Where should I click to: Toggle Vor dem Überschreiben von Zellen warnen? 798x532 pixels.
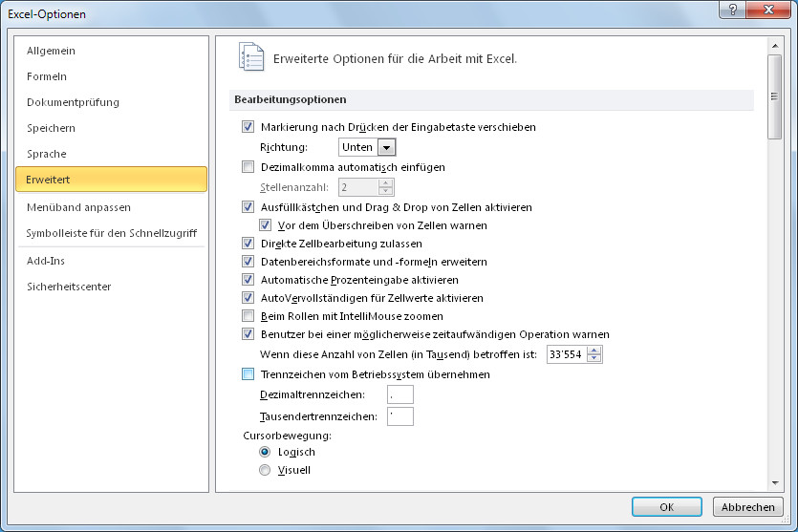(265, 225)
